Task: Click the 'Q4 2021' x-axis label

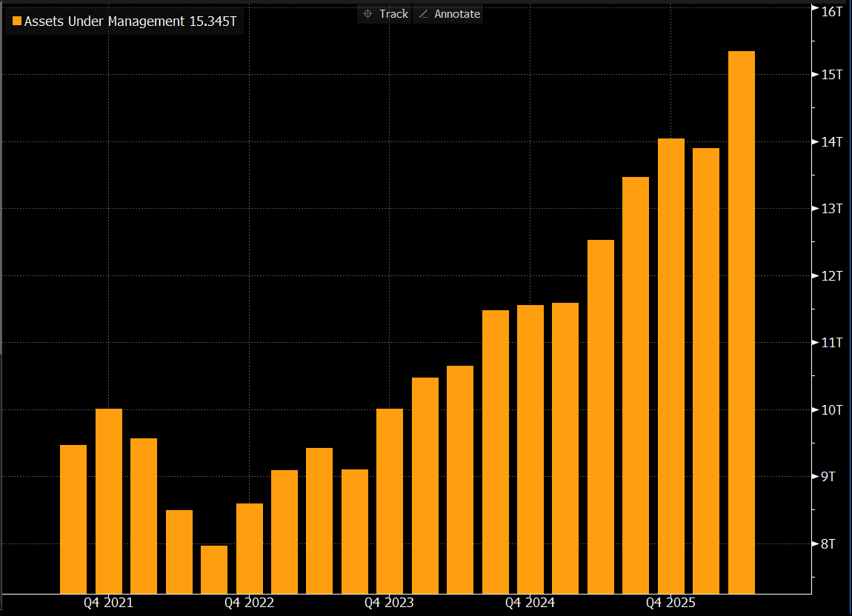Action: (108, 603)
